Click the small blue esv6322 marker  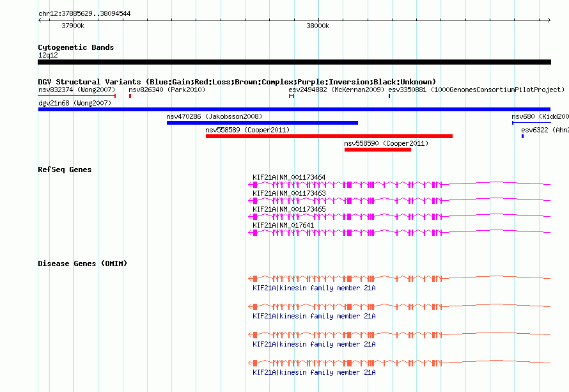pyautogui.click(x=522, y=136)
